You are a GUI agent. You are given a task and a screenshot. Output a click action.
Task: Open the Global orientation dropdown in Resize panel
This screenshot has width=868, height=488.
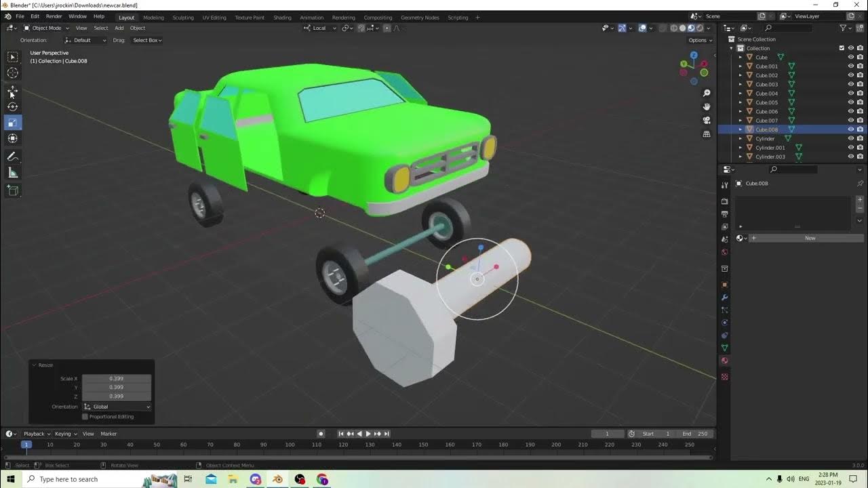(117, 407)
